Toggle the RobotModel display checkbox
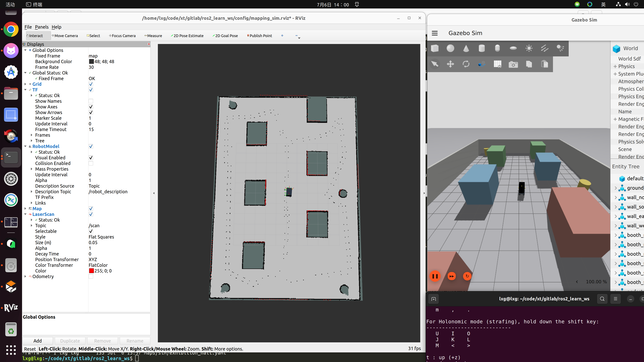Screen dimensions: 644x362 coord(91,146)
